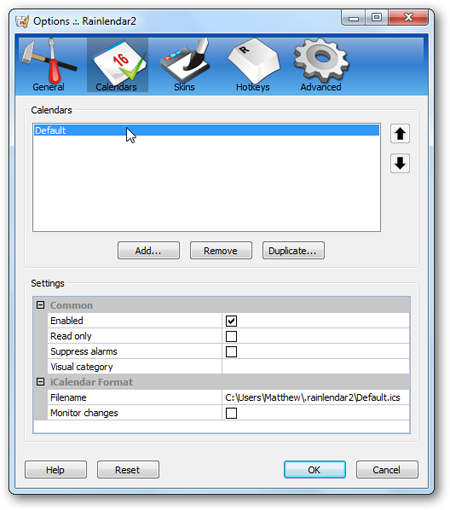Edit the Filename path field
Image resolution: width=450 pixels, height=510 pixels.
pos(315,397)
